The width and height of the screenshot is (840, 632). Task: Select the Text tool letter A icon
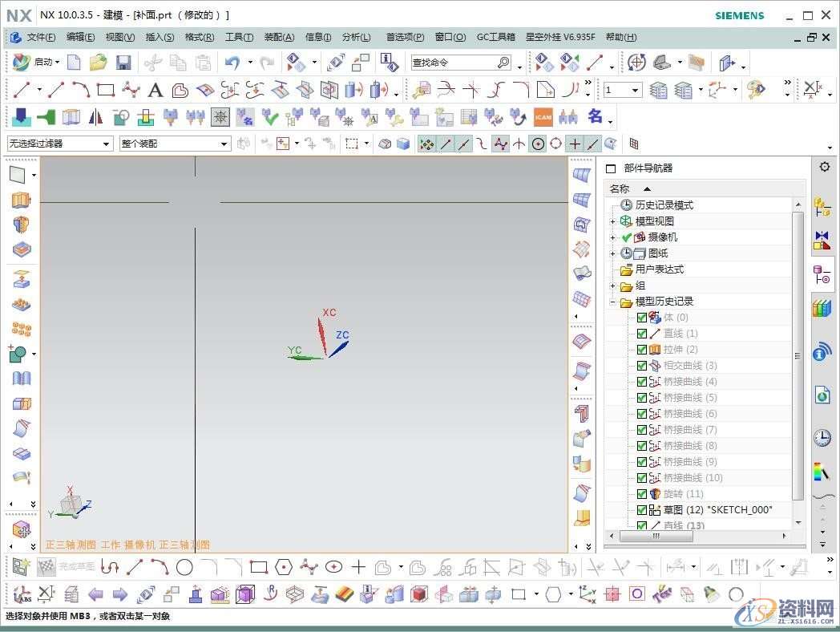click(x=155, y=90)
